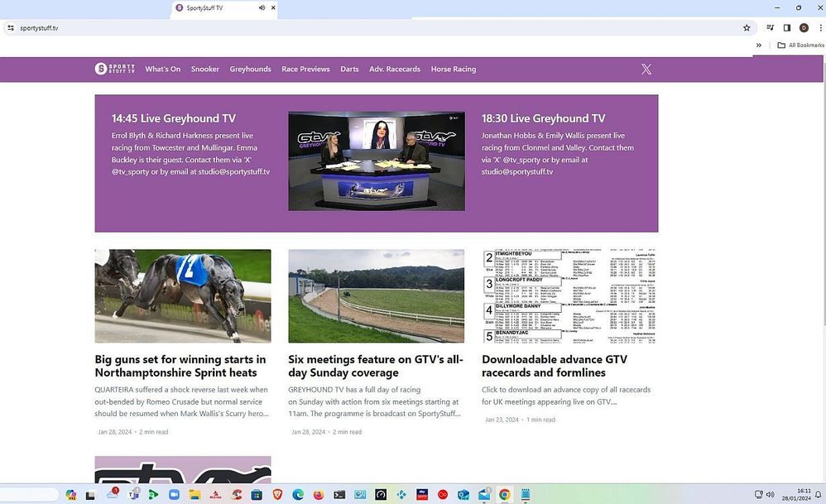Expand hidden bookmarks with double chevron

coord(759,46)
